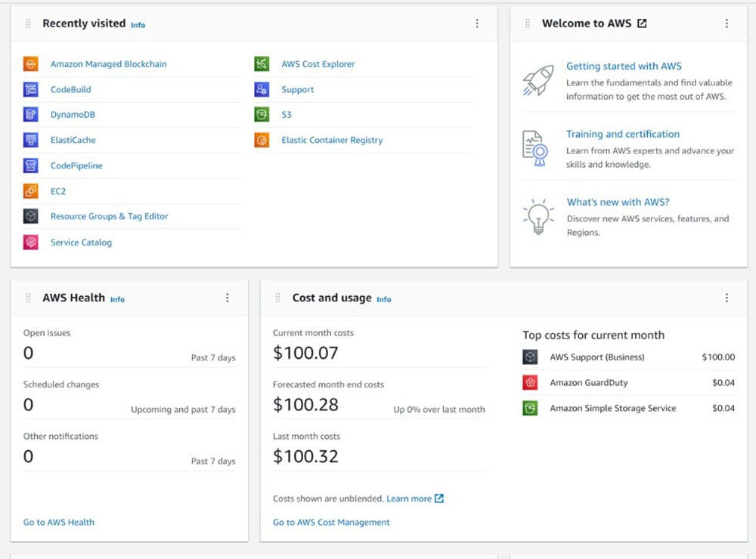Image resolution: width=756 pixels, height=559 pixels.
Task: Click the CodeBuild service icon
Action: [x=31, y=89]
